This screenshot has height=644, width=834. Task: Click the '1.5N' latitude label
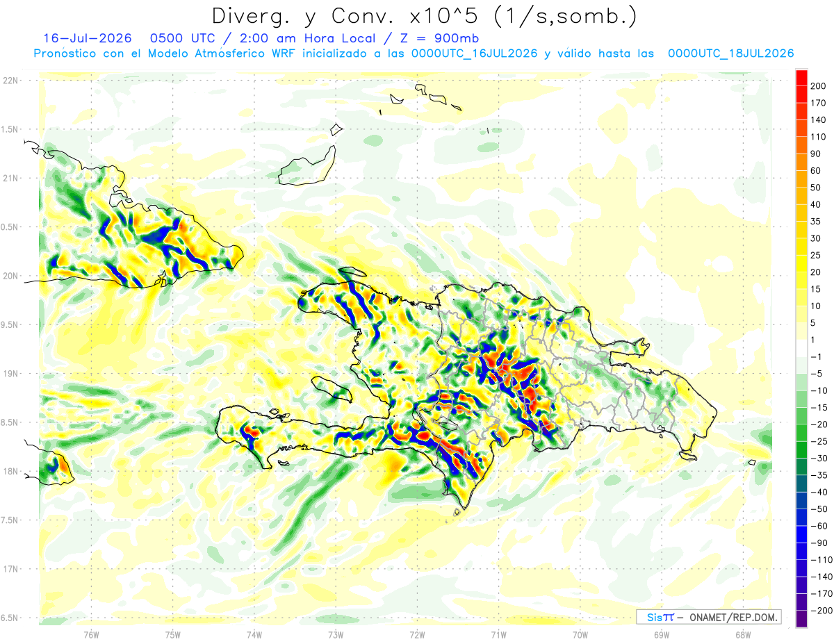tap(11, 129)
